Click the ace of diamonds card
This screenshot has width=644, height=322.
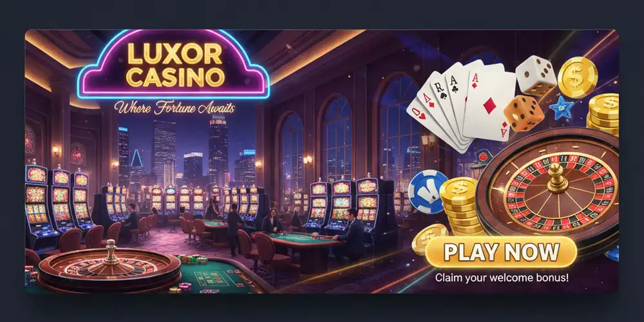(489, 104)
